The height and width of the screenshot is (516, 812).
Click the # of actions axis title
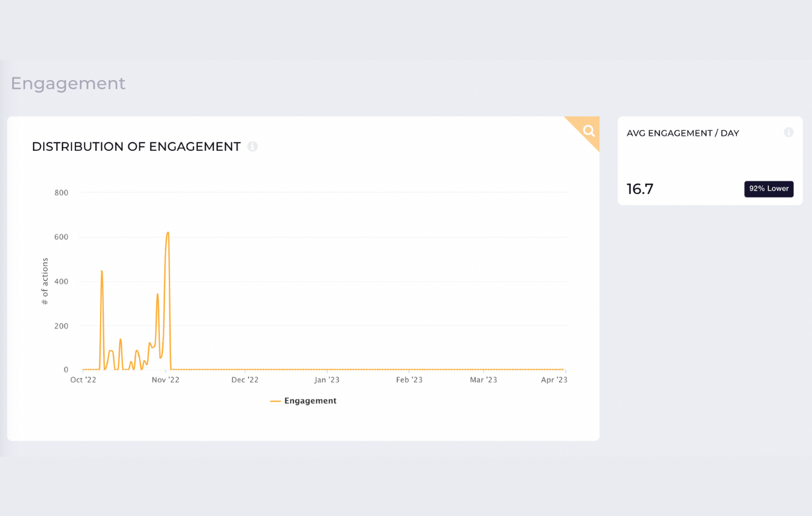[45, 281]
